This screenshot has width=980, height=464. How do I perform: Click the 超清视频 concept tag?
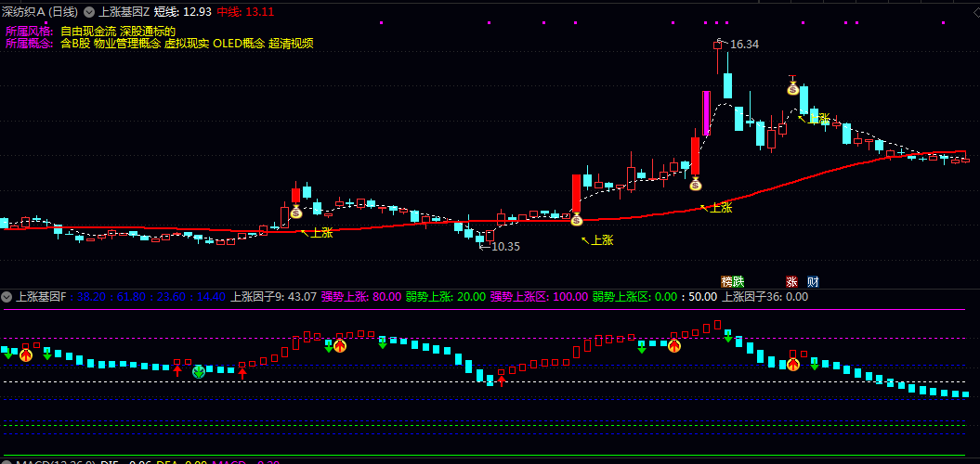[x=291, y=44]
